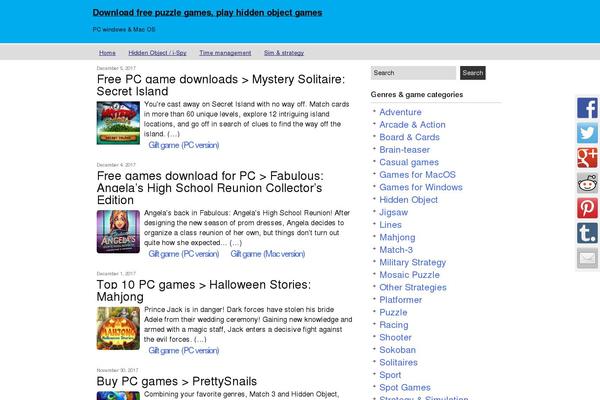Viewport: 600px width, 400px height.
Task: Open Time management menu item
Action: (x=225, y=53)
